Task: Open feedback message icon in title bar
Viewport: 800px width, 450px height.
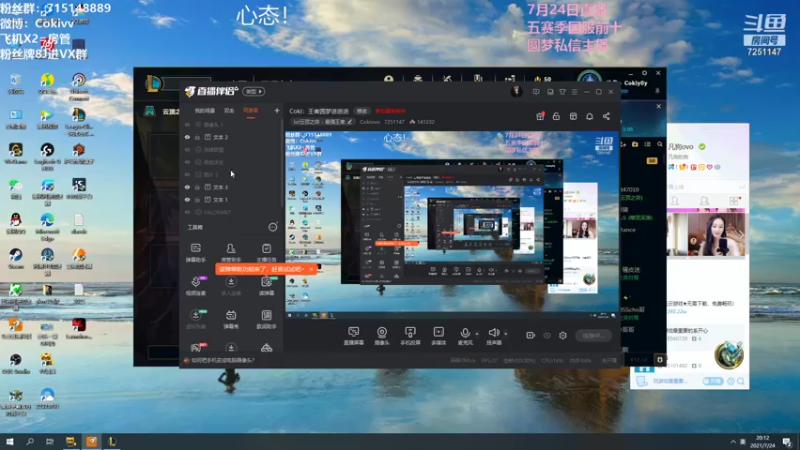Action: (x=536, y=92)
